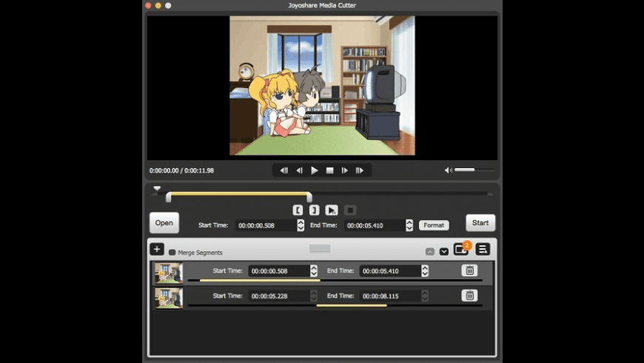Click the timeline right trim handle

coord(309,197)
